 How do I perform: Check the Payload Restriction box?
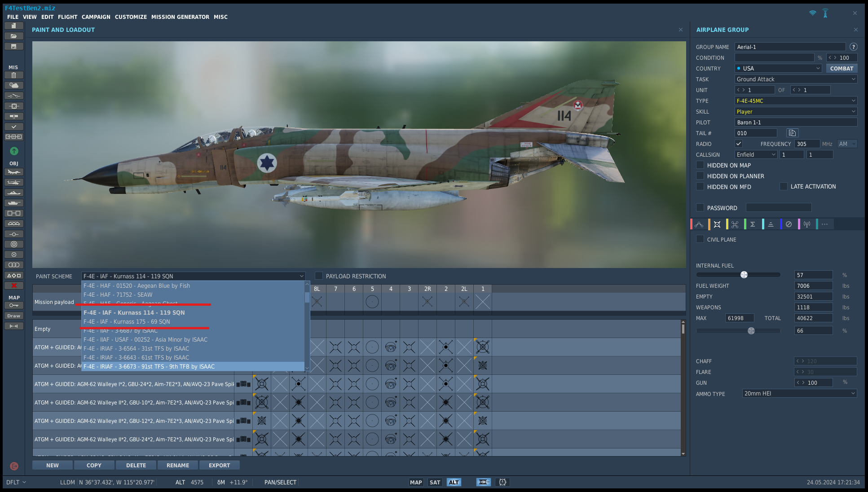coord(319,276)
